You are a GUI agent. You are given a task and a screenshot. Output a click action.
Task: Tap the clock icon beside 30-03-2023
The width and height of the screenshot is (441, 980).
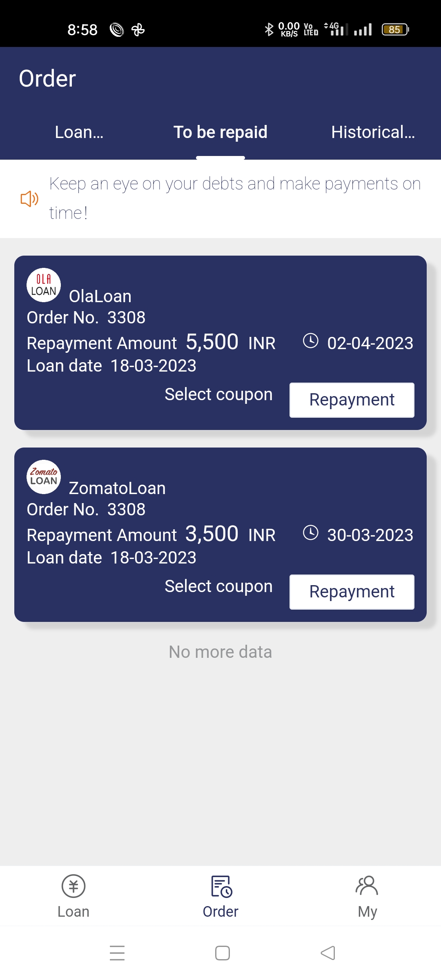point(311,533)
